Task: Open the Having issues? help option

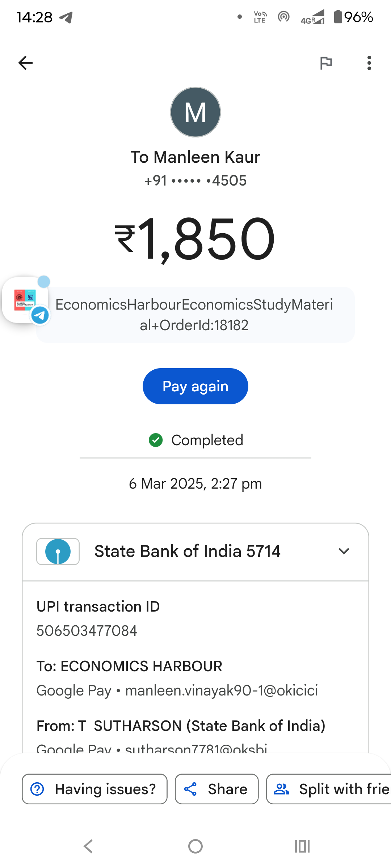Action: pyautogui.click(x=94, y=789)
